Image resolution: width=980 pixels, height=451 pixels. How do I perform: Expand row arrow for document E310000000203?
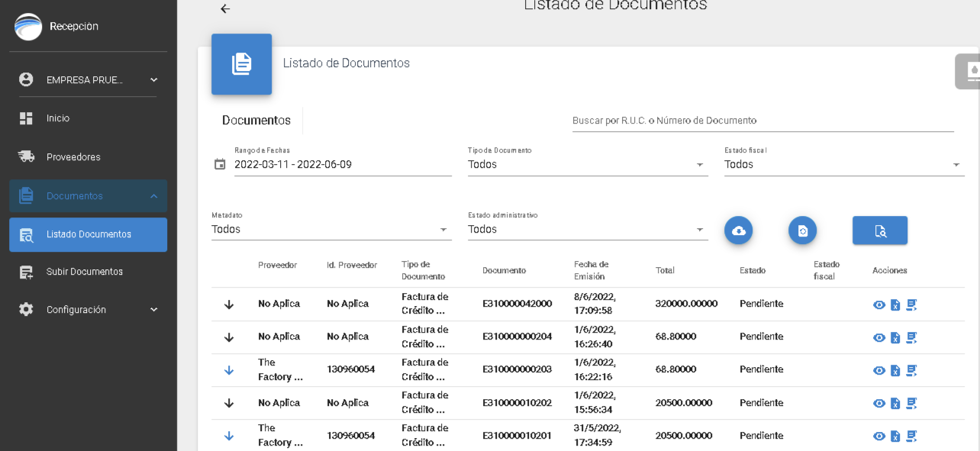pos(229,370)
